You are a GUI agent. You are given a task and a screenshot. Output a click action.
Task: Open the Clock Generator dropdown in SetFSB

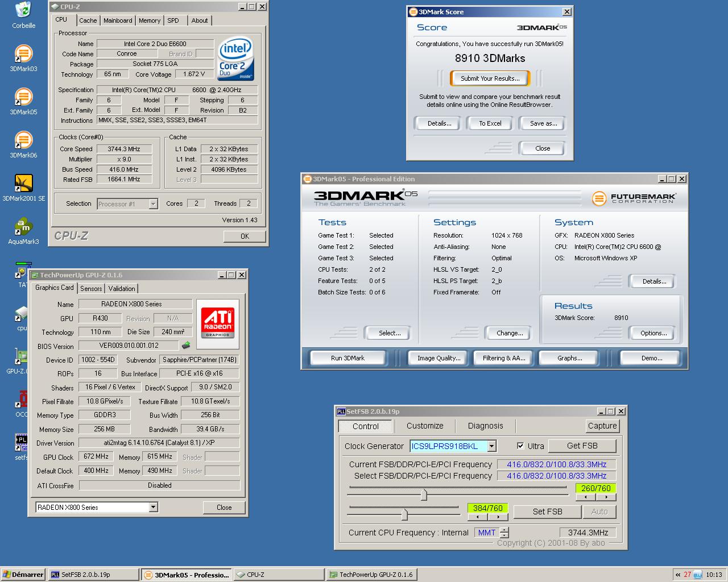(492, 446)
